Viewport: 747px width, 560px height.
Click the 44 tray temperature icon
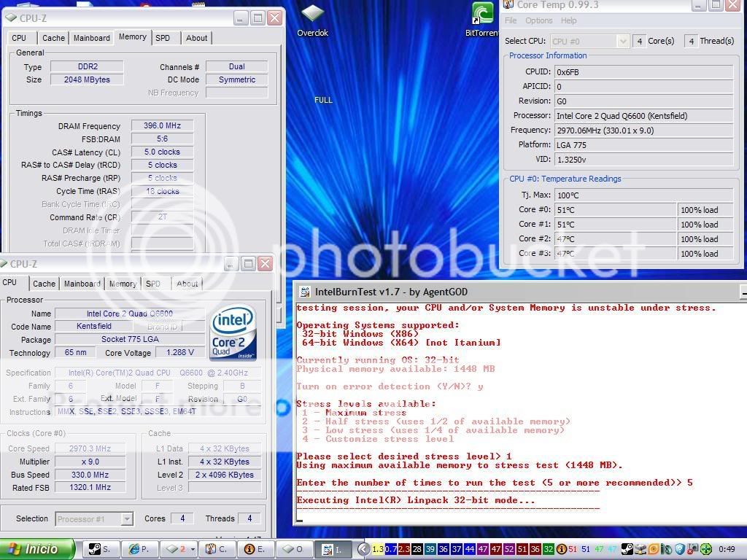point(470,549)
